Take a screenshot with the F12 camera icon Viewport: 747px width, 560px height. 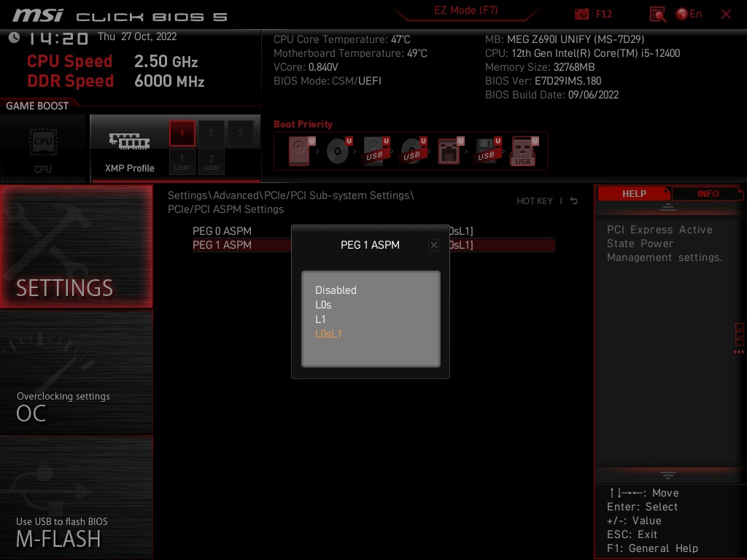[581, 14]
